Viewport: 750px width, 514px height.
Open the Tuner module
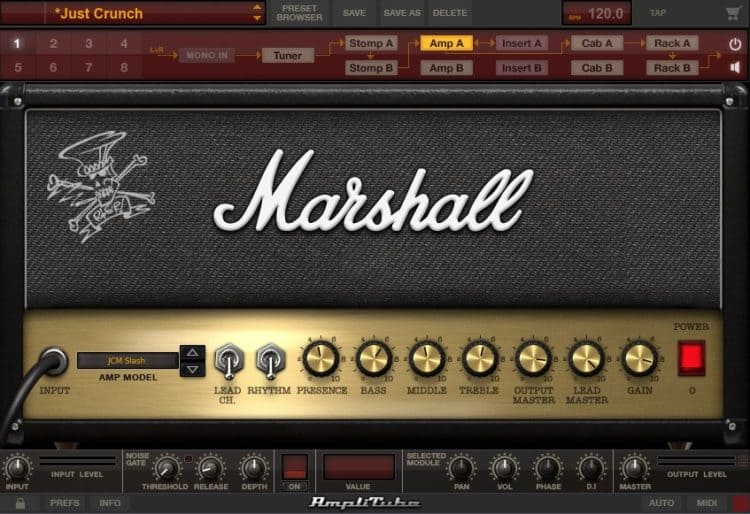coord(288,55)
